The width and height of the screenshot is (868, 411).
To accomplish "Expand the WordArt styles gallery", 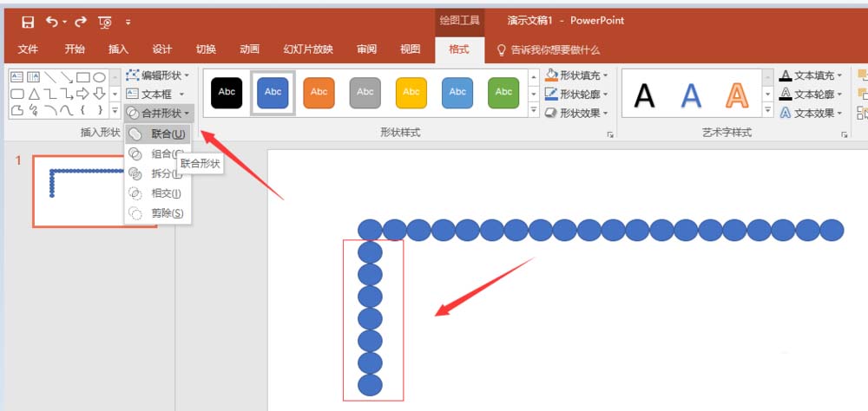I will (x=768, y=111).
